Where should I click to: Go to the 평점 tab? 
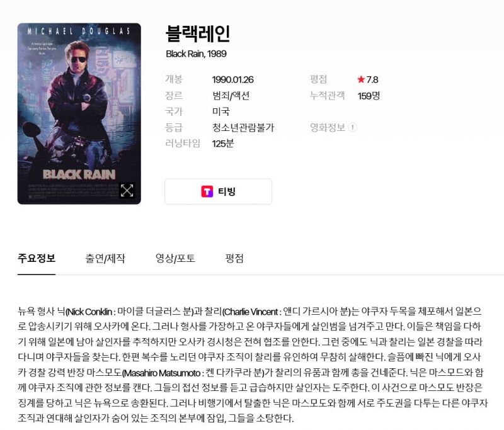pyautogui.click(x=234, y=259)
